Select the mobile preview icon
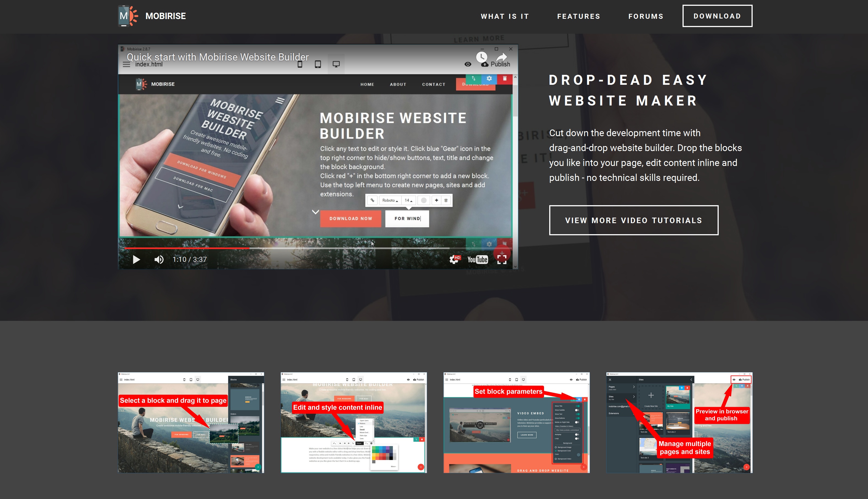 [300, 64]
